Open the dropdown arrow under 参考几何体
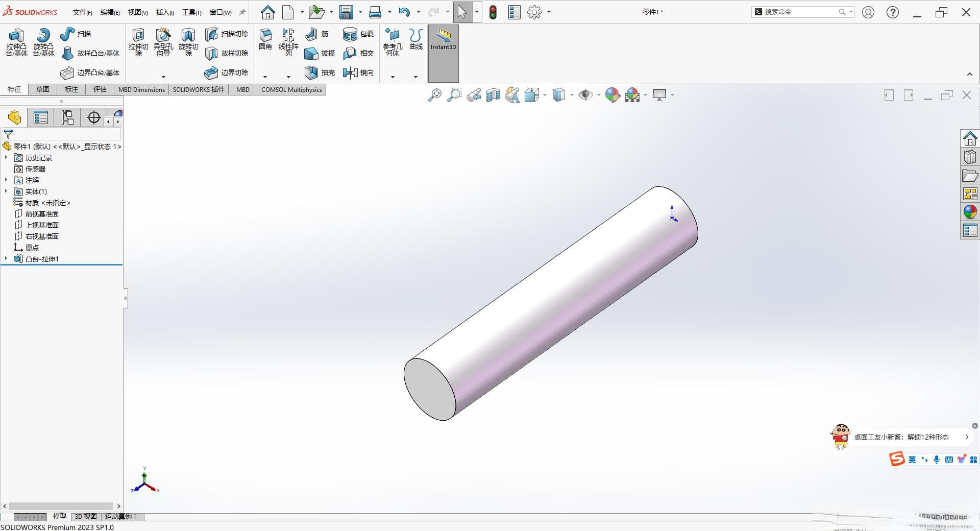The image size is (980, 531). point(393,77)
